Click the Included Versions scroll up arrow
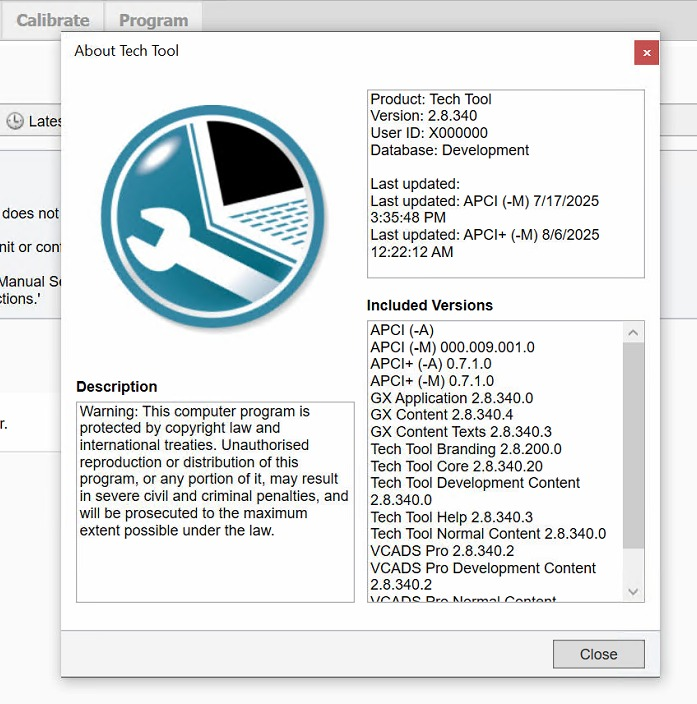The width and height of the screenshot is (697, 704). click(633, 332)
